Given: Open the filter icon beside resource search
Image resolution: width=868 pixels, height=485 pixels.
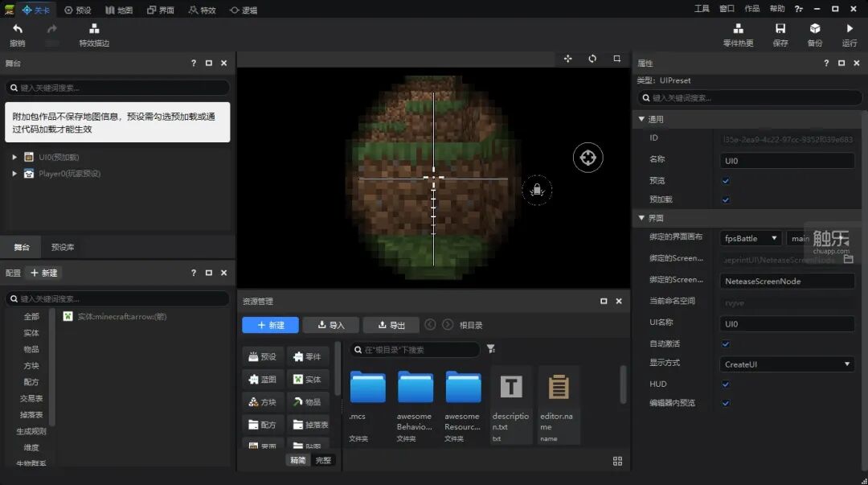Looking at the screenshot, I should (x=490, y=348).
